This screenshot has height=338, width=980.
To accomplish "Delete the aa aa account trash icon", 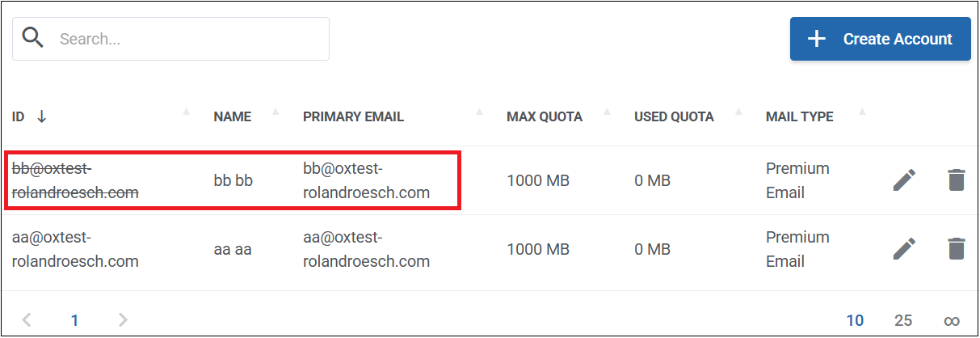I will coord(956,249).
